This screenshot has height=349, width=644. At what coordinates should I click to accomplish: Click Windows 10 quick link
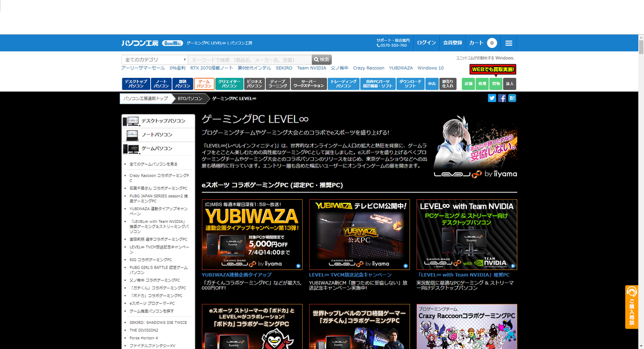431,68
